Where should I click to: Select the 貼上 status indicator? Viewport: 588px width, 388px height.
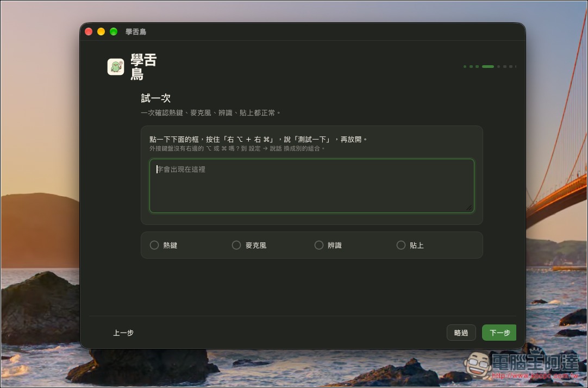(401, 245)
